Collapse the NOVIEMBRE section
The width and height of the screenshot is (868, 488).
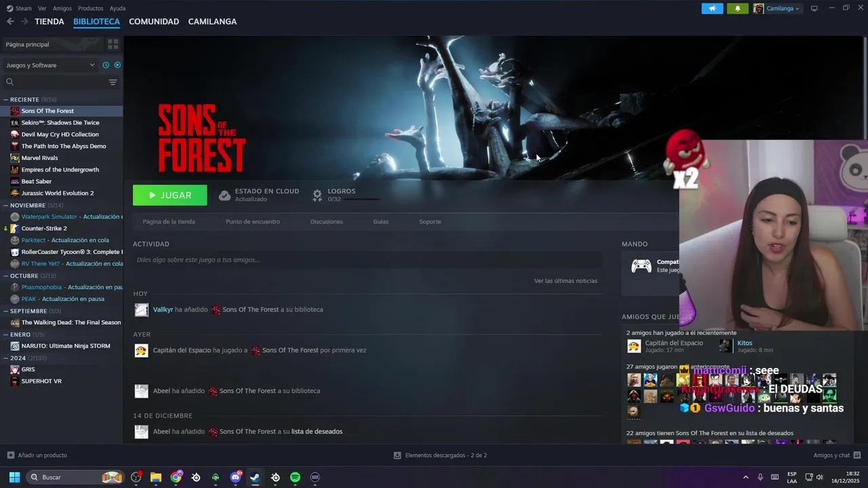[6, 205]
